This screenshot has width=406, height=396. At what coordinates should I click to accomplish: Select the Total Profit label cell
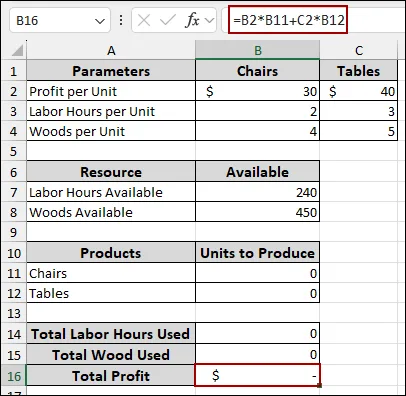[111, 376]
